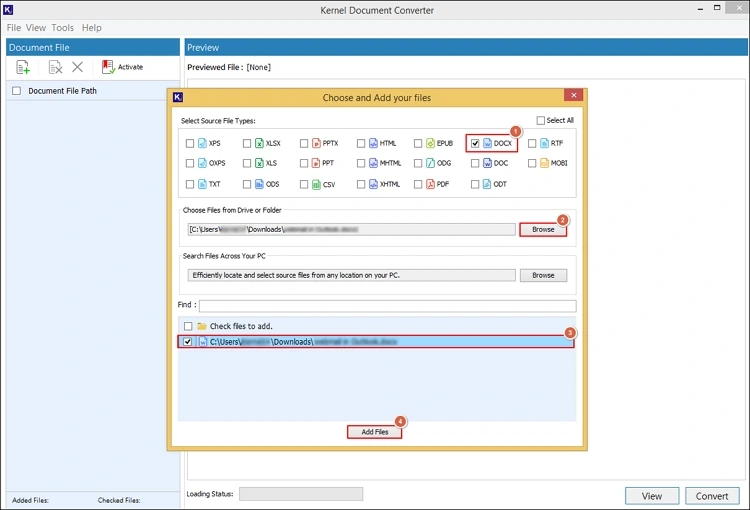Viewport: 750px width, 510px height.
Task: Click the EPUB file type icon
Action: pyautogui.click(x=431, y=143)
